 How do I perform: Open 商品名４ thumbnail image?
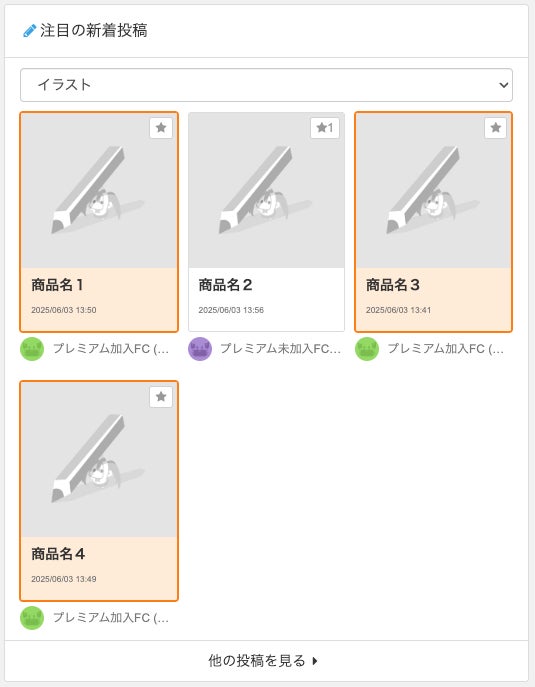(x=99, y=460)
